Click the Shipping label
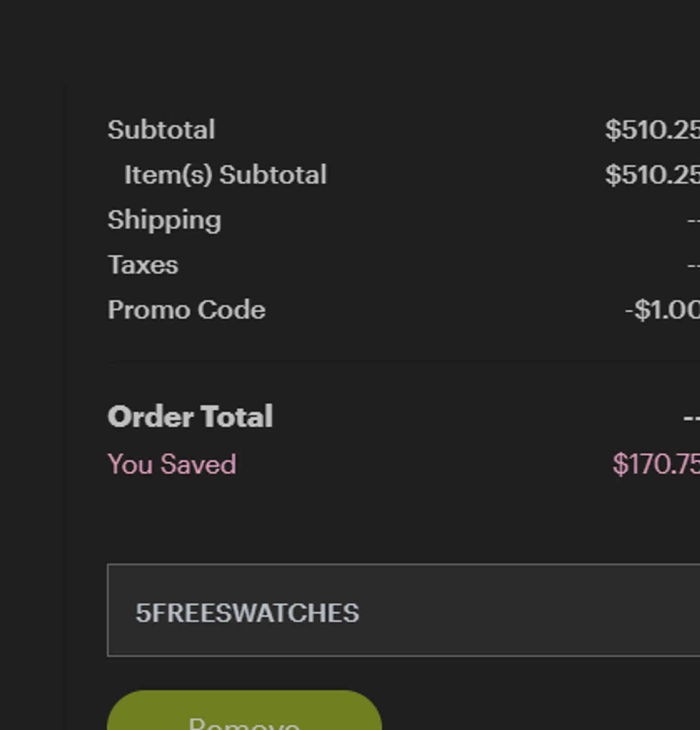The image size is (700, 730). point(164,220)
